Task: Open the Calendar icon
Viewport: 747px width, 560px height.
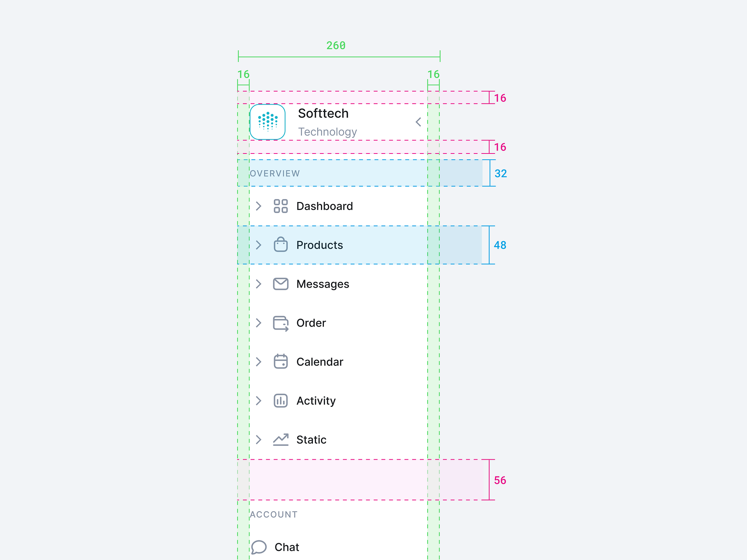Action: (x=281, y=362)
